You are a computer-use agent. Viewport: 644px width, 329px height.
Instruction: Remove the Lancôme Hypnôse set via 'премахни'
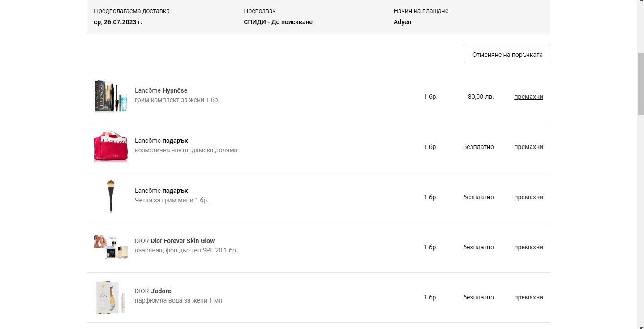tap(528, 97)
